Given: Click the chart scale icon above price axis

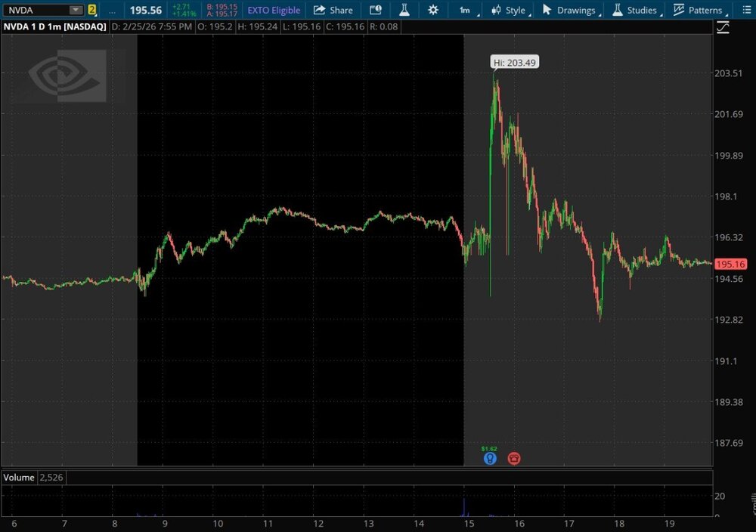Looking at the screenshot, I should pyautogui.click(x=723, y=28).
